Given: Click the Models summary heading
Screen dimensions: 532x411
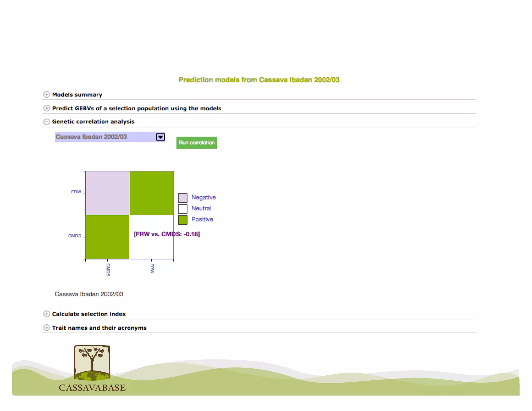Looking at the screenshot, I should pos(77,95).
